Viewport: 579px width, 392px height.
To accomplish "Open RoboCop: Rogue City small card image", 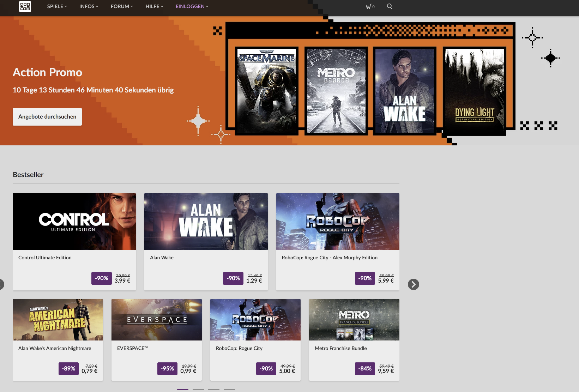I will [255, 320].
